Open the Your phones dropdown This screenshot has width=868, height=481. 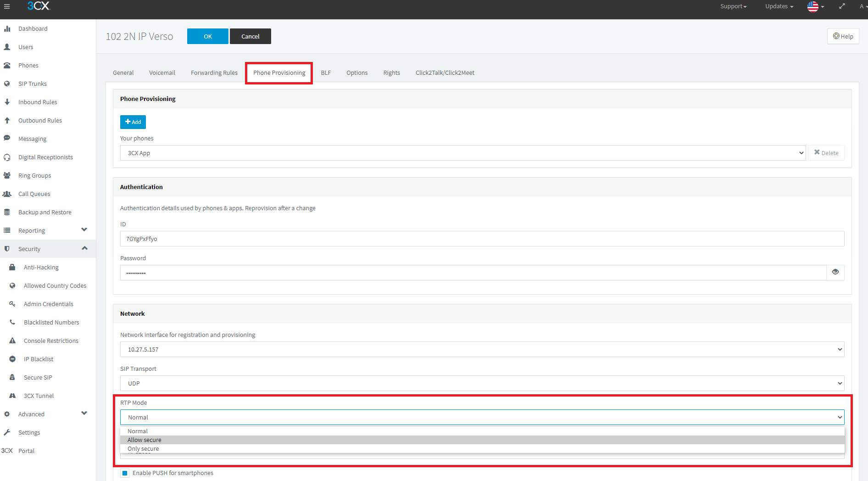[x=462, y=153]
